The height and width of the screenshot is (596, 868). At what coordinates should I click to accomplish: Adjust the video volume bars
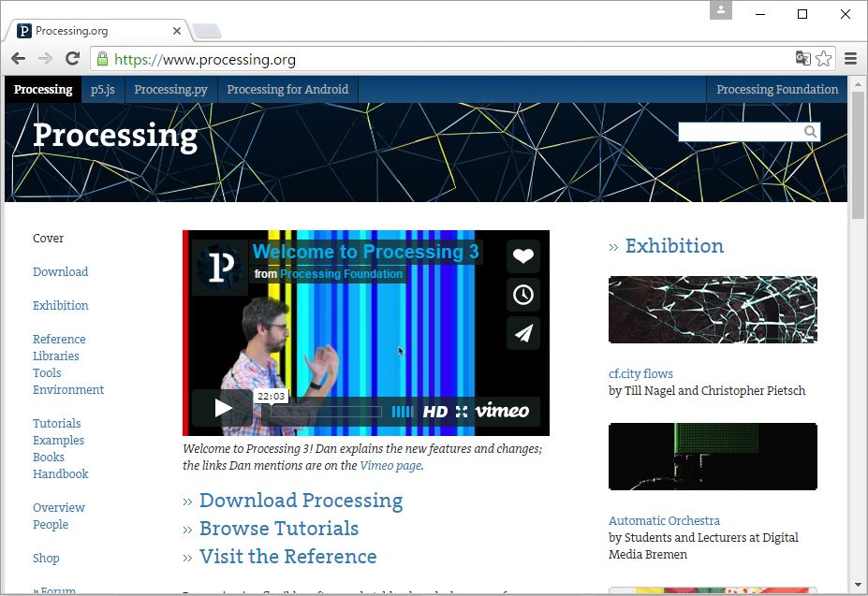(x=403, y=411)
